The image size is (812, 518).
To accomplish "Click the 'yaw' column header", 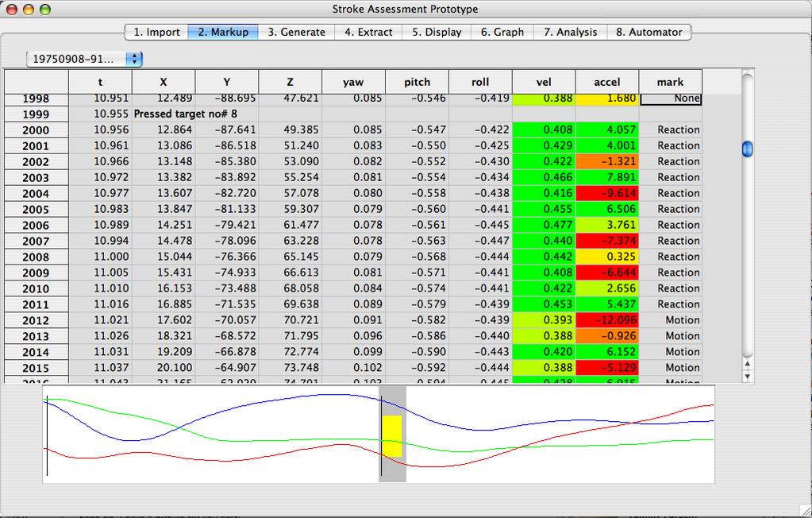I will [354, 82].
